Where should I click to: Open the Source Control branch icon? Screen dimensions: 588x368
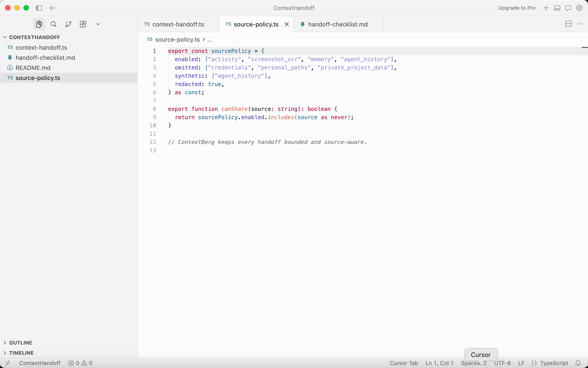pyautogui.click(x=68, y=24)
